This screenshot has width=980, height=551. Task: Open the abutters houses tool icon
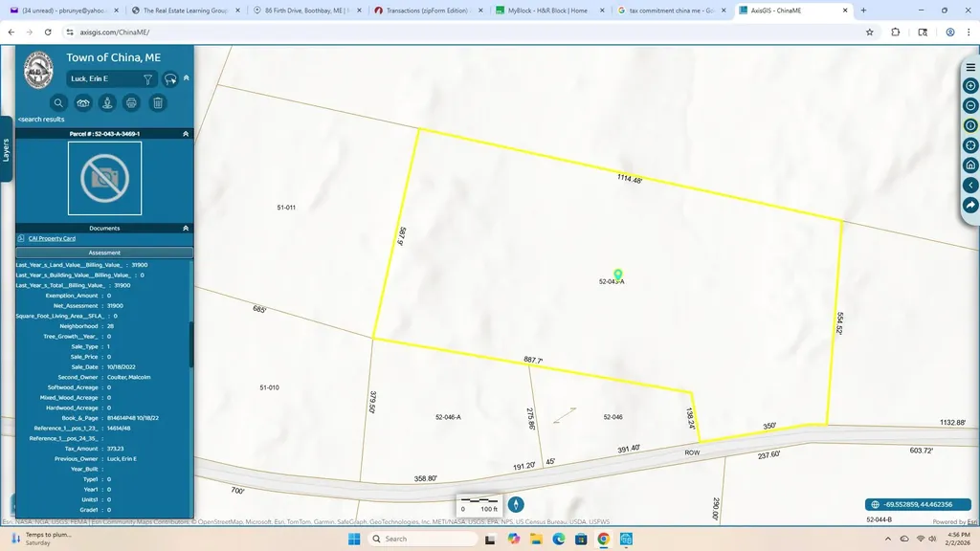coord(83,103)
